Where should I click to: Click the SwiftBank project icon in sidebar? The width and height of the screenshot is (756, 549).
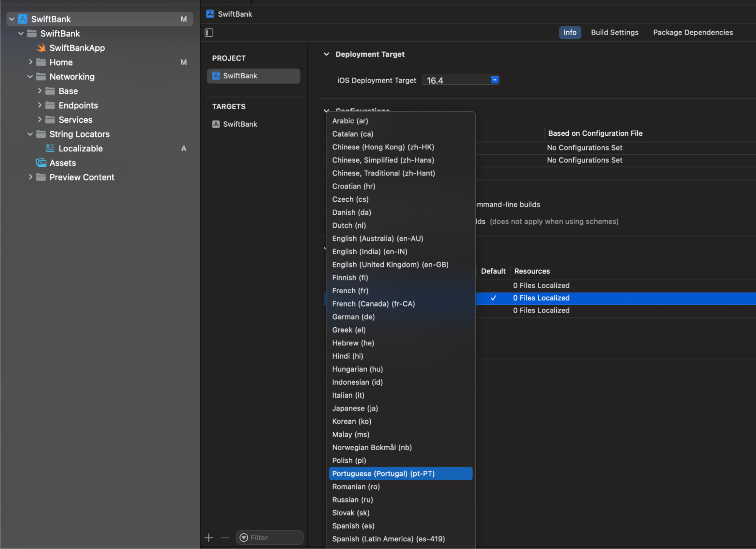coord(23,18)
